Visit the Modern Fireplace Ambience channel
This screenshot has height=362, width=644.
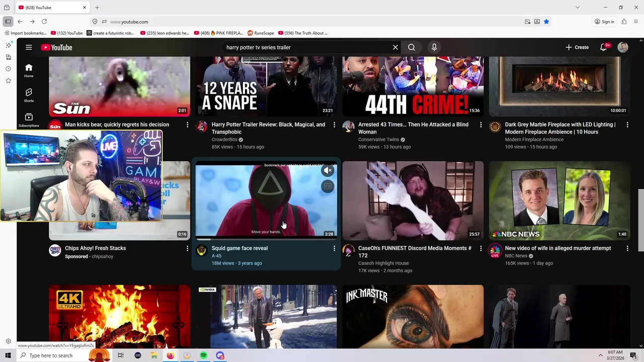[534, 140]
